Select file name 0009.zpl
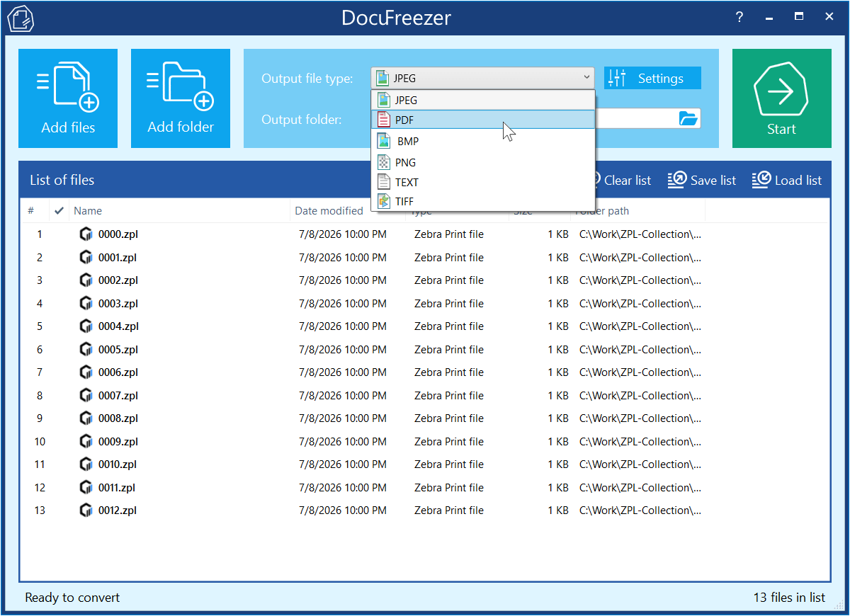The image size is (850, 616). point(118,442)
